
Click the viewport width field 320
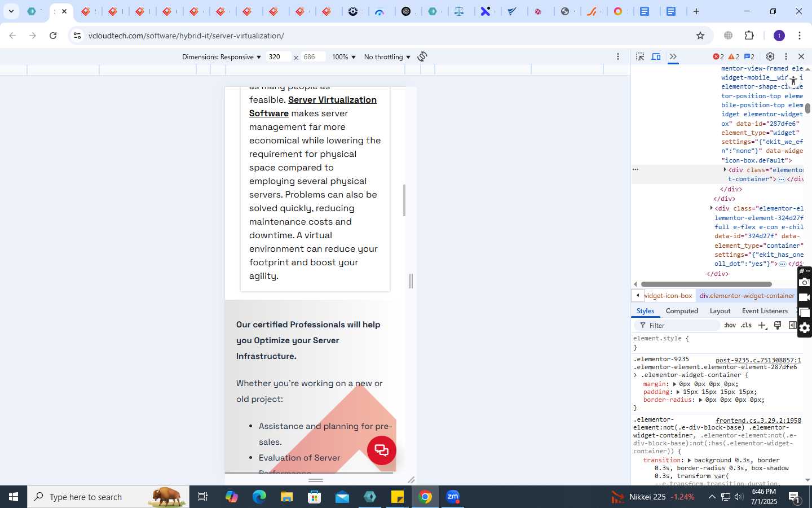click(x=279, y=56)
